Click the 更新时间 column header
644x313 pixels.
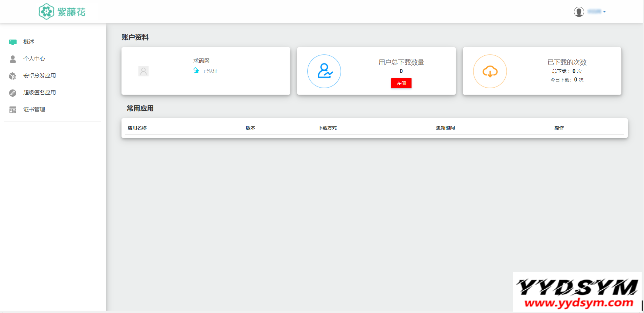click(445, 128)
